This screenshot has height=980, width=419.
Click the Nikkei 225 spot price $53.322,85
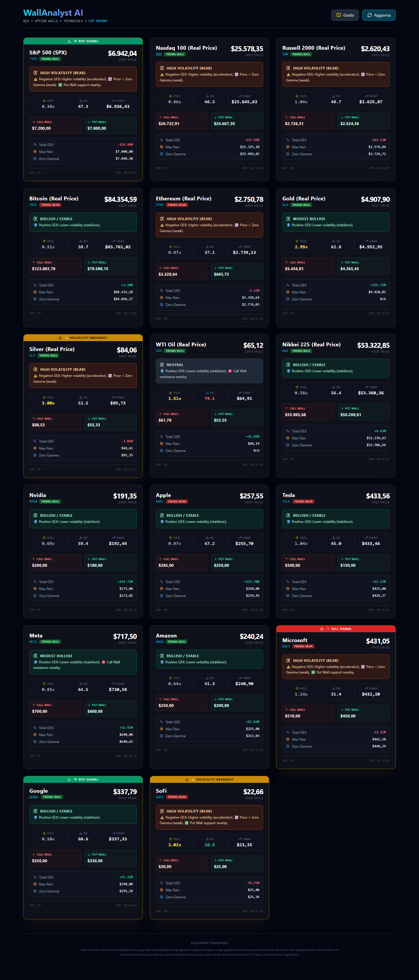pos(373,345)
